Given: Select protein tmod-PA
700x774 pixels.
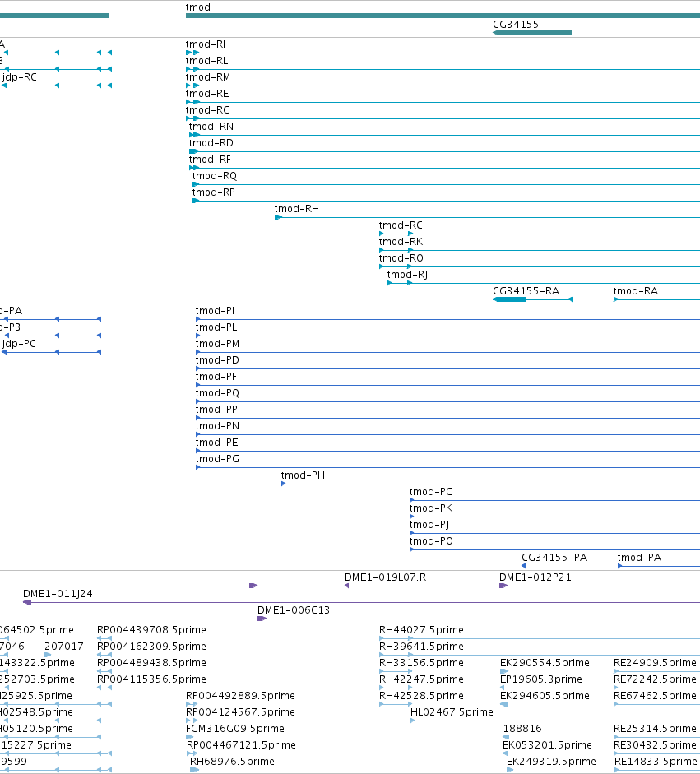Looking at the screenshot, I should 639,558.
